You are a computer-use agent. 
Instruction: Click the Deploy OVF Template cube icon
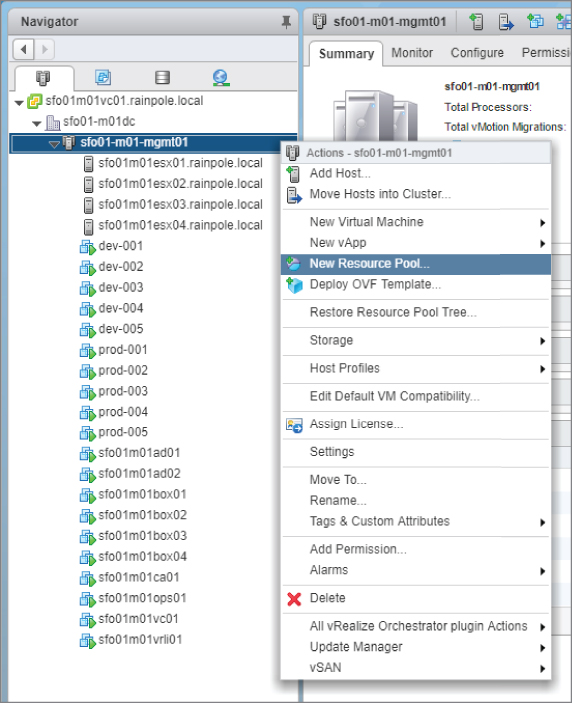click(x=294, y=285)
